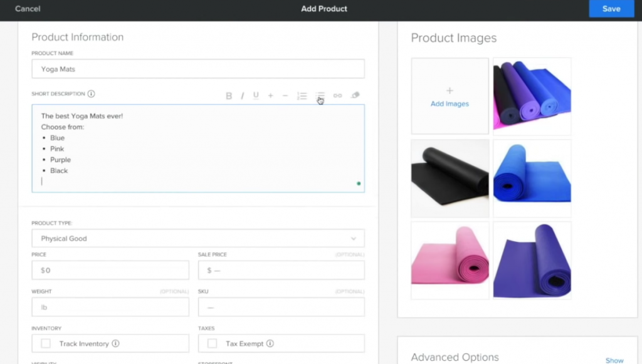Click into the Price field
This screenshot has width=642, height=364.
110,271
